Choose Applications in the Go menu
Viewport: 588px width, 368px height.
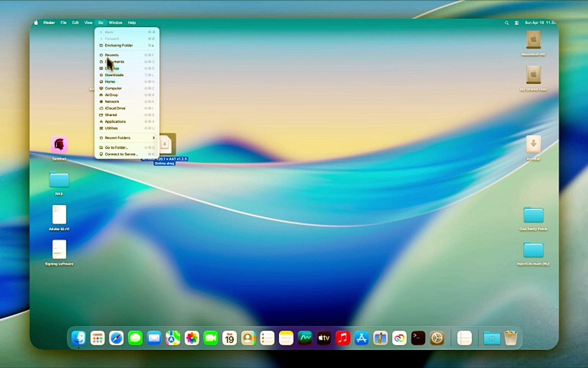(127, 122)
